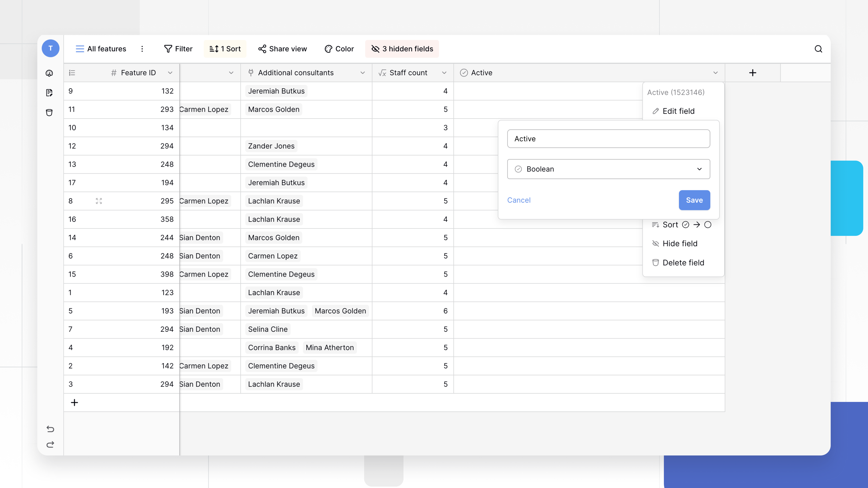This screenshot has height=488, width=868.
Task: Open view options three-dot menu
Action: pos(142,49)
